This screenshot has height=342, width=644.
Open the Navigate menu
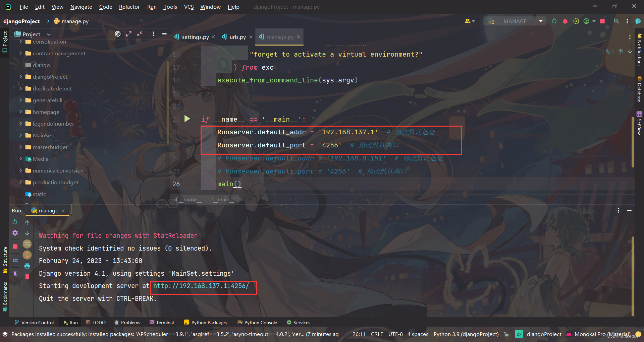(x=81, y=7)
